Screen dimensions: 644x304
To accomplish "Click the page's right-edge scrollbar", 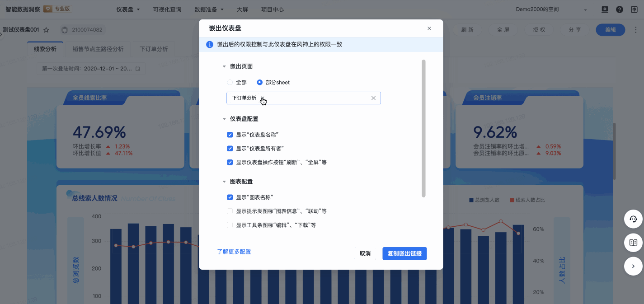I will [614, 151].
